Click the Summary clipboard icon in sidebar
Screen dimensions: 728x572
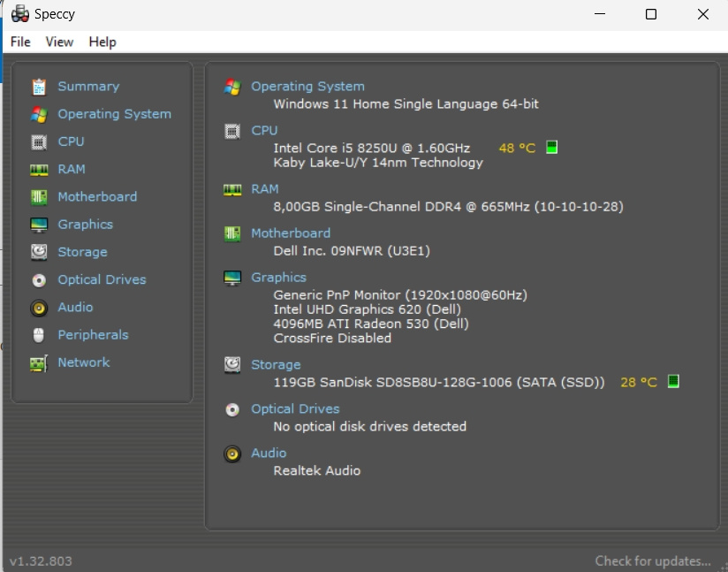coord(39,87)
